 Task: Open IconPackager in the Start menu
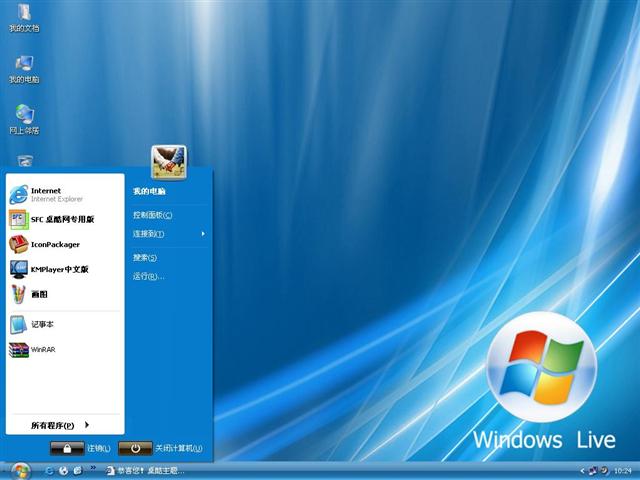[54, 244]
